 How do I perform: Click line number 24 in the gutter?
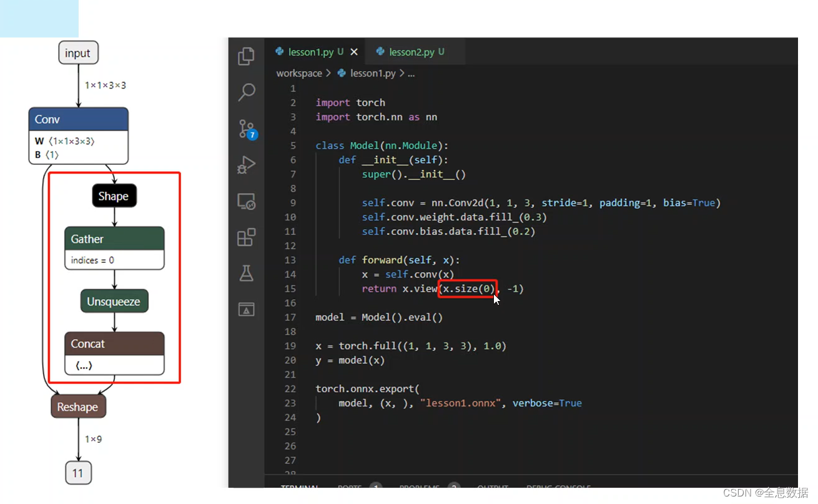(290, 417)
